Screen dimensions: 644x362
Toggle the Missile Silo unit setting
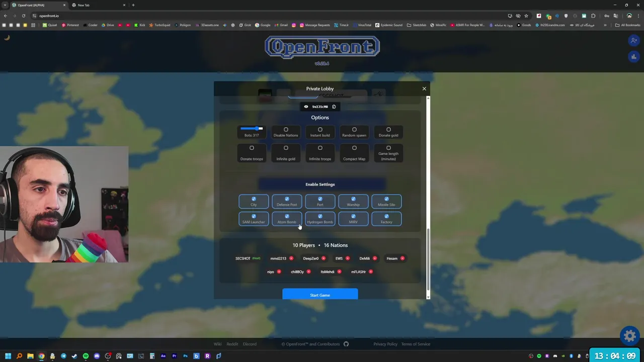386,201
